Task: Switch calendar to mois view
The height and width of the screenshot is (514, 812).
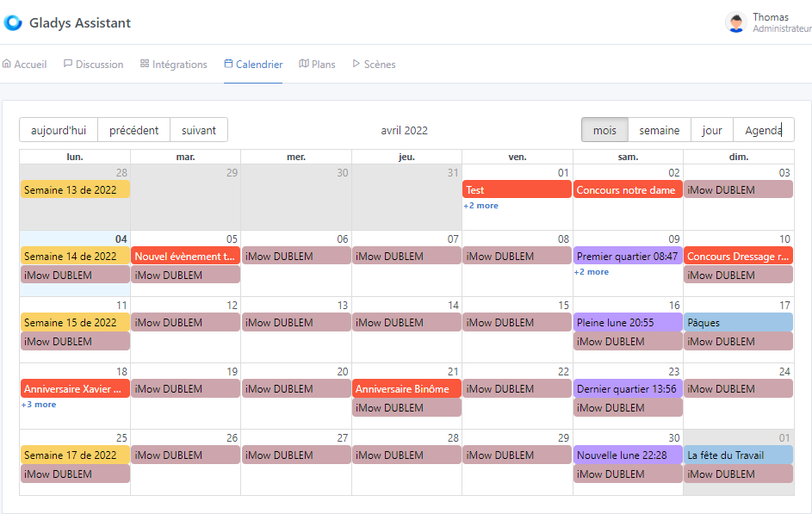Action: coord(604,130)
